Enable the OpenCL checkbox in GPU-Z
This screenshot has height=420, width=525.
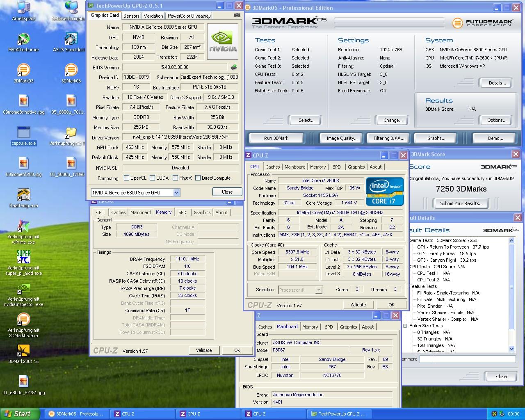pos(127,178)
